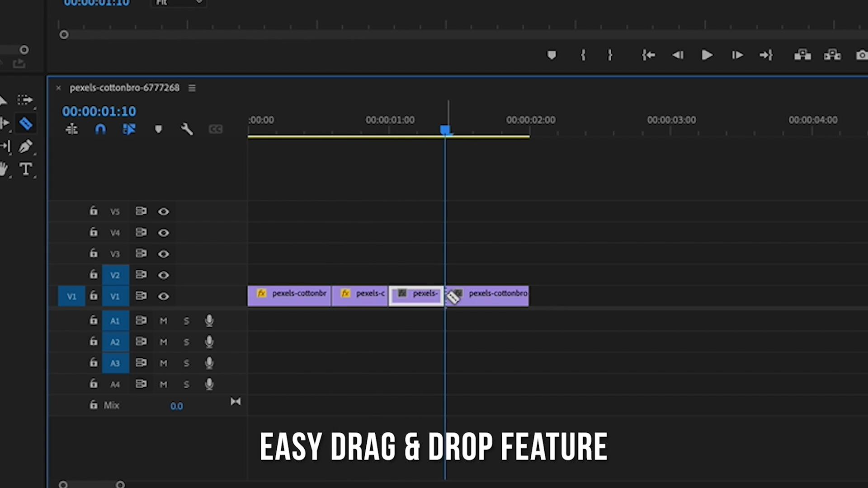Select the Type tool

pyautogui.click(x=26, y=169)
